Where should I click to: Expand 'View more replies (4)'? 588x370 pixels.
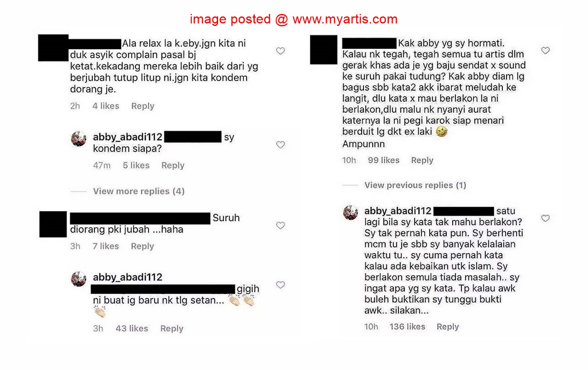click(x=139, y=191)
